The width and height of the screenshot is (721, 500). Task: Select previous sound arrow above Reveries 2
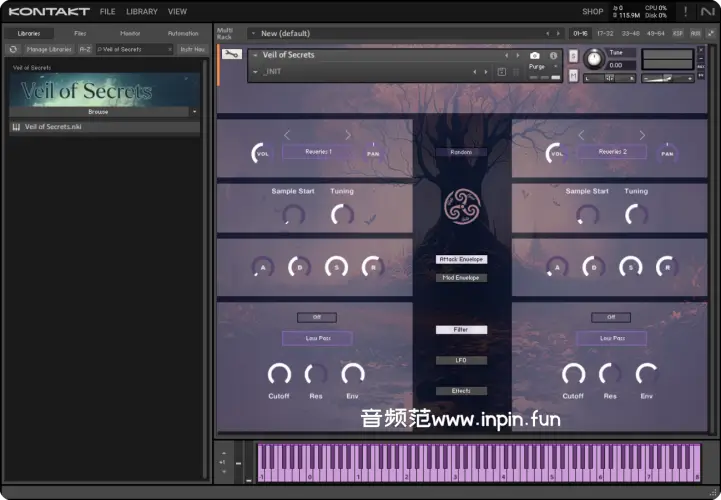(x=581, y=135)
